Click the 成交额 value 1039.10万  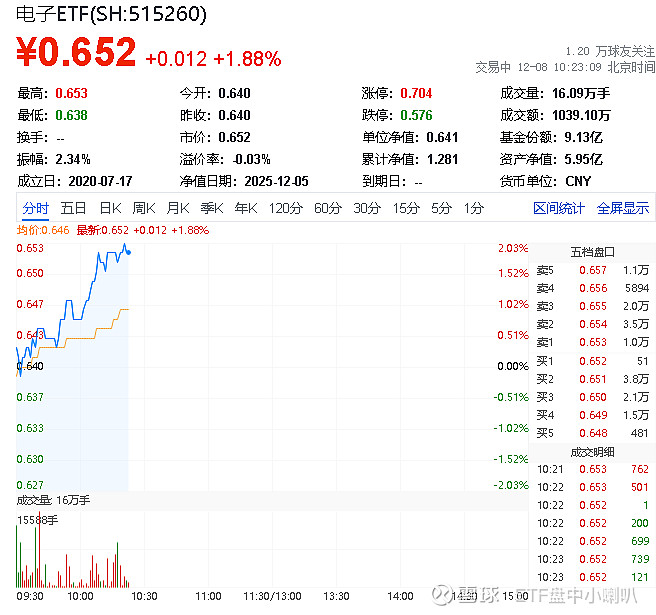(x=581, y=115)
